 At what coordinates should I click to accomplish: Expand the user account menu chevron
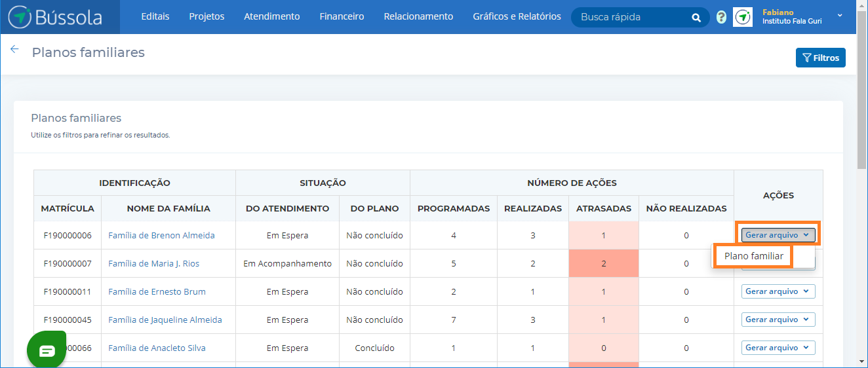coord(840,15)
